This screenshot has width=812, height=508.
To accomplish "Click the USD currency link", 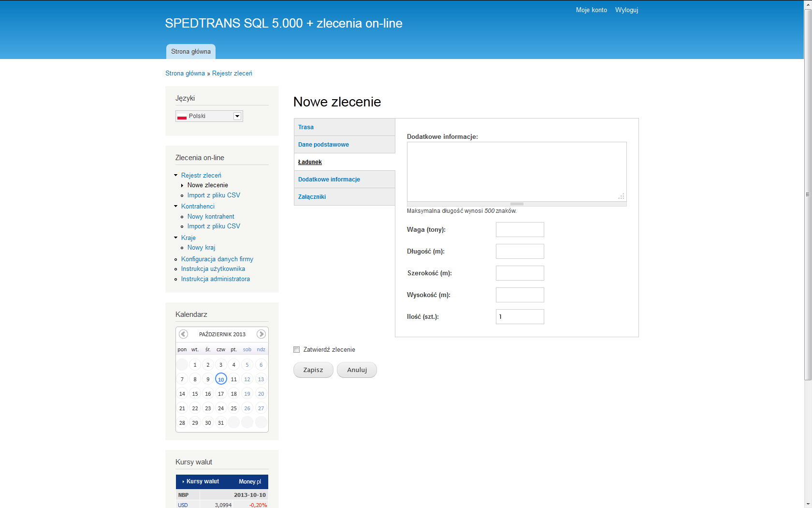I will pos(183,505).
